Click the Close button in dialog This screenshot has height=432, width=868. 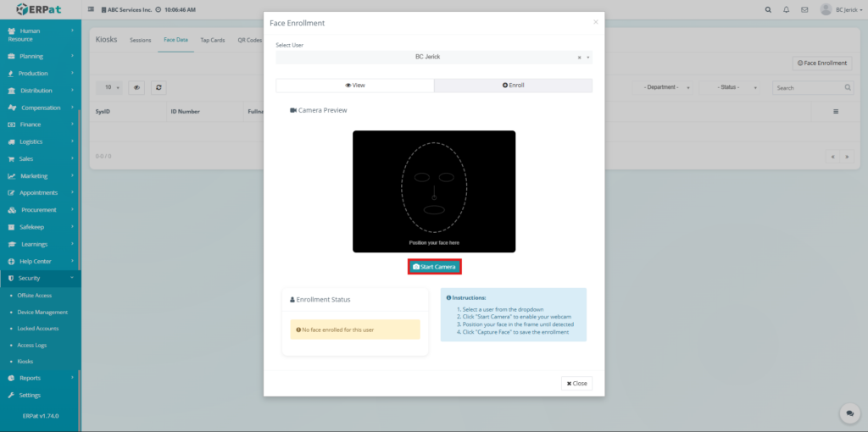click(x=576, y=384)
